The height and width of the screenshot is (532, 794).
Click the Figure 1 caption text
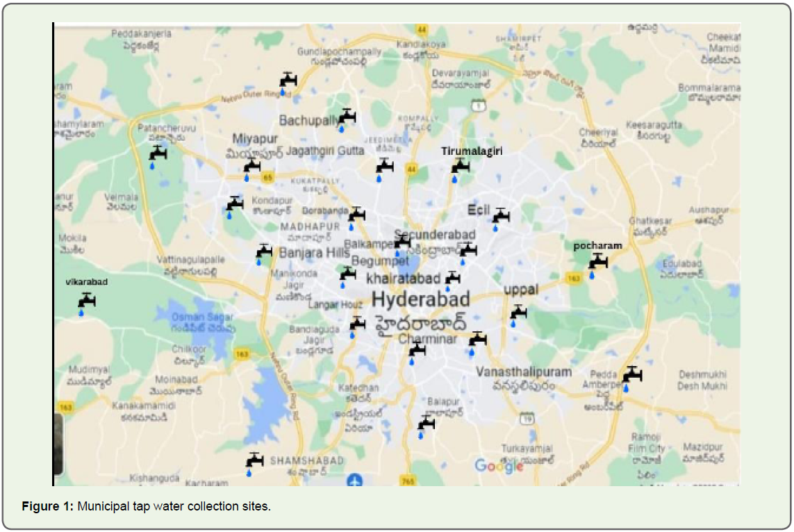pyautogui.click(x=146, y=506)
